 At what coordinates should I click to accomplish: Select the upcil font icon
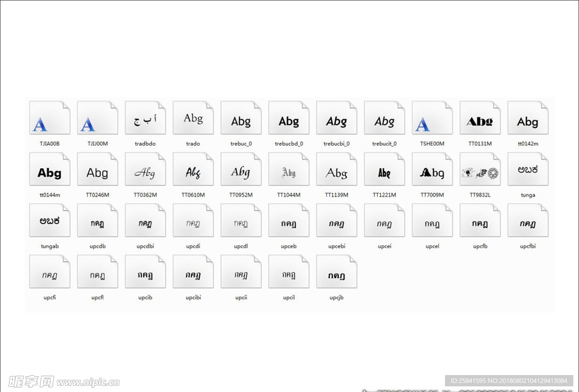[x=289, y=272]
